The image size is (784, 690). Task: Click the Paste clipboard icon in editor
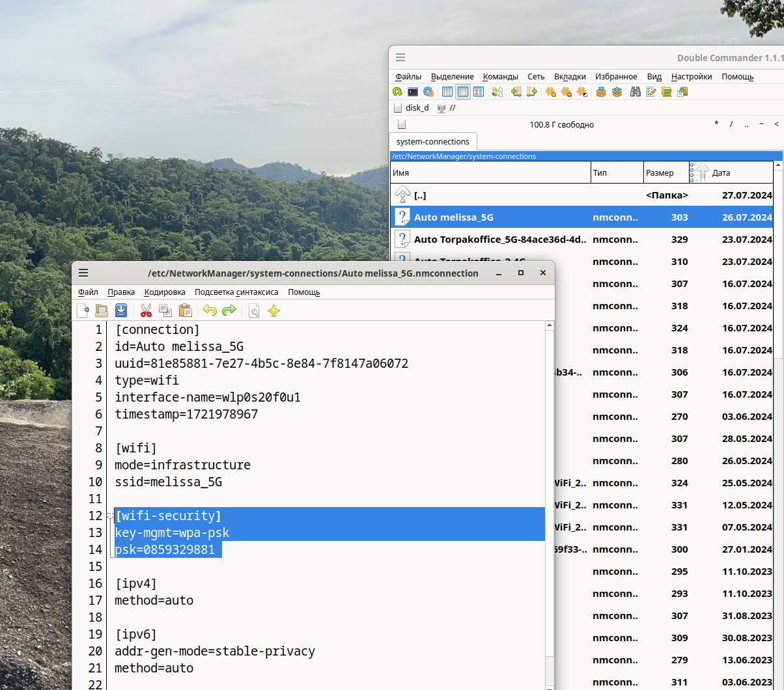coord(185,310)
